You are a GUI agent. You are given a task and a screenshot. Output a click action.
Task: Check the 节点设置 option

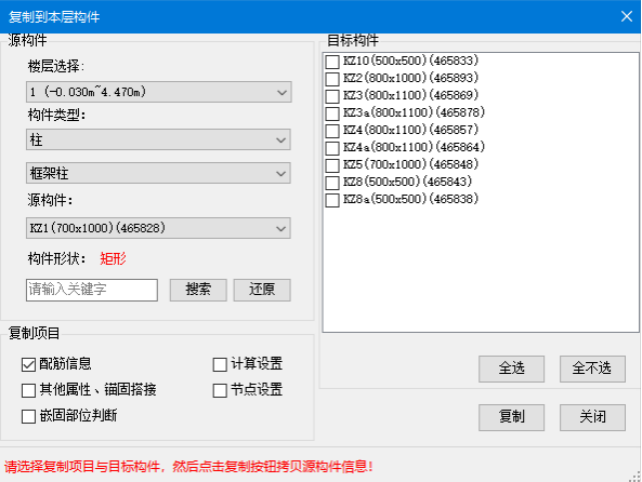[x=220, y=390]
